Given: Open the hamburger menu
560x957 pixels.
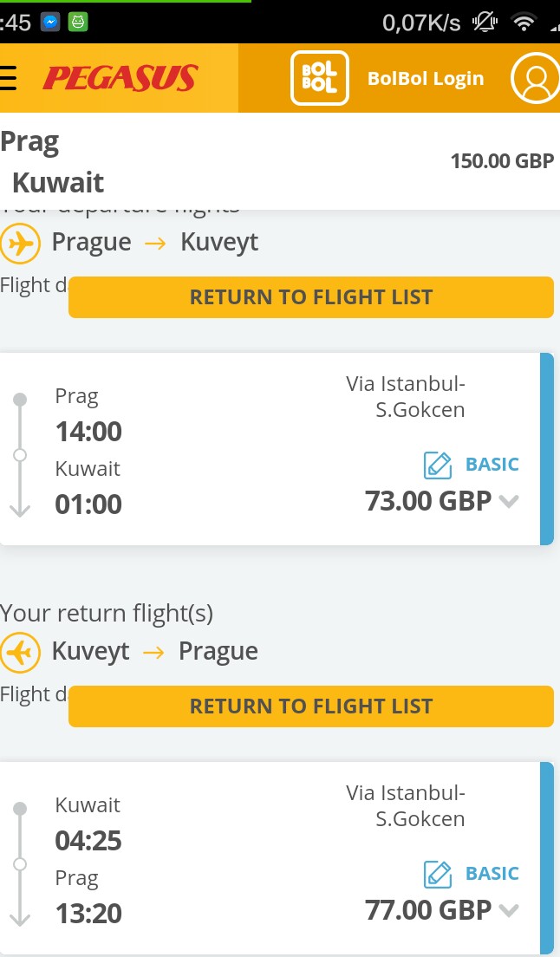Looking at the screenshot, I should [x=8, y=78].
